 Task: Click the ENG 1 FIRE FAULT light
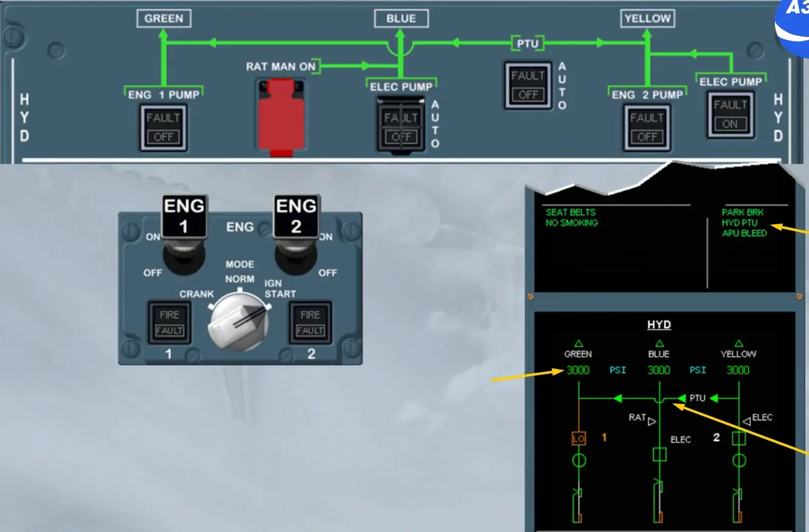coord(170,323)
